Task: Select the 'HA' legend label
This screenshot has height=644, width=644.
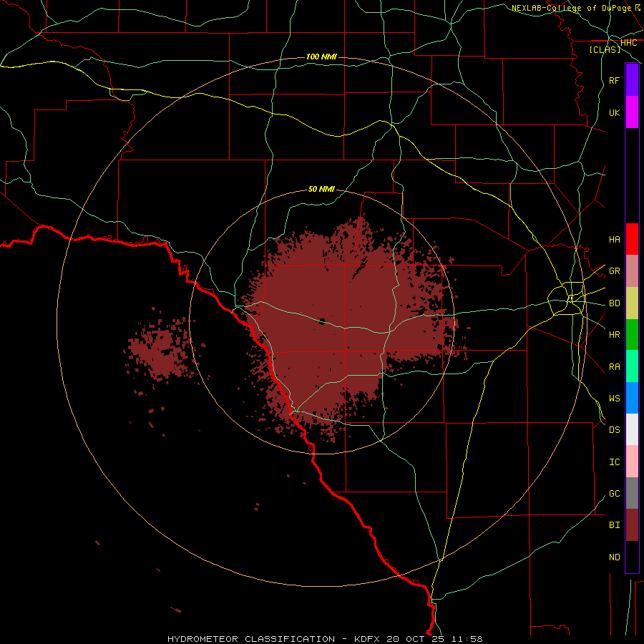Action: [615, 239]
